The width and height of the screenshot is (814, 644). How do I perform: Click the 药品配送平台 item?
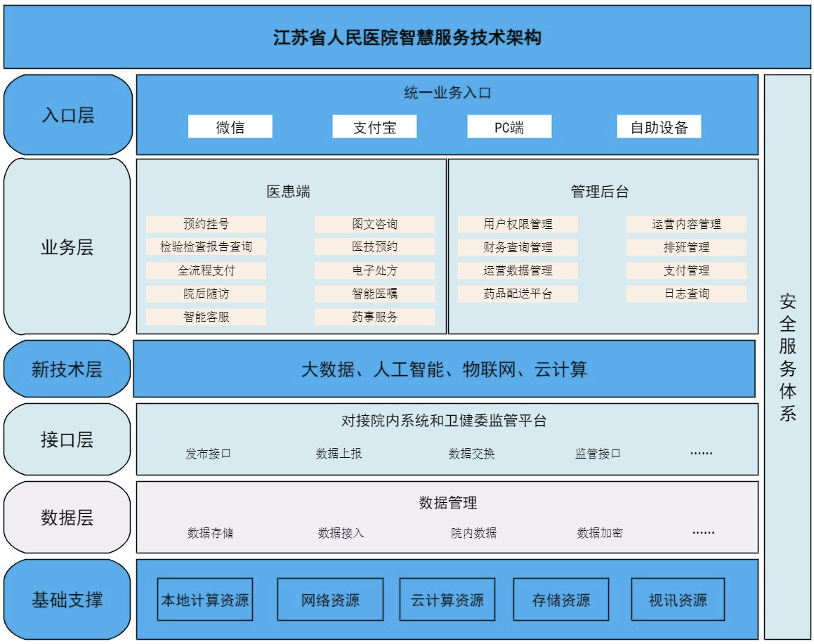point(518,294)
